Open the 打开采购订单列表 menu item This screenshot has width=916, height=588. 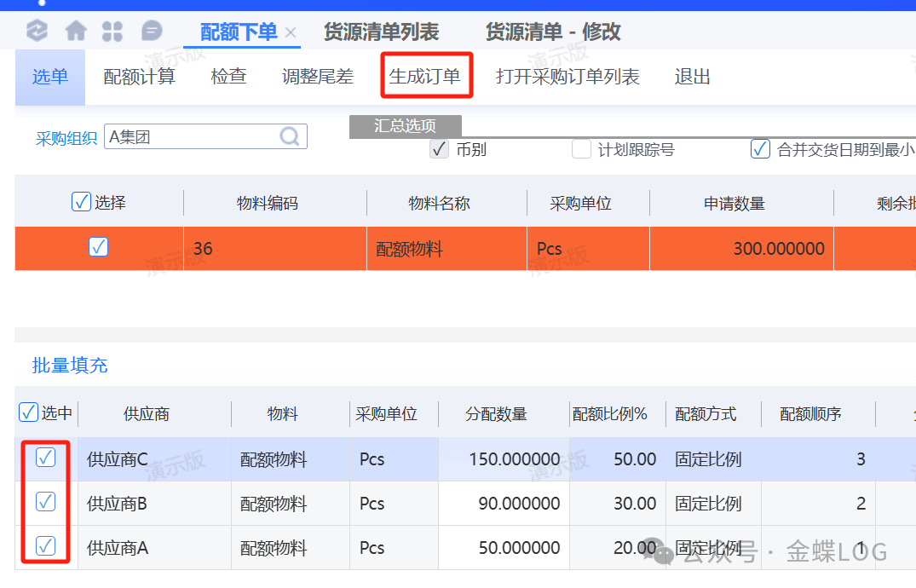(x=567, y=77)
